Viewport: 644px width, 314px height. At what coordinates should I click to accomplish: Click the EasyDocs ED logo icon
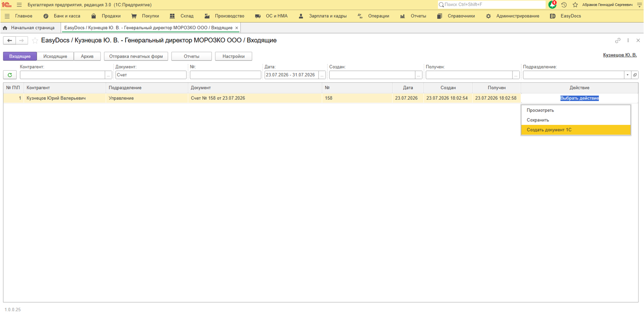point(553,16)
